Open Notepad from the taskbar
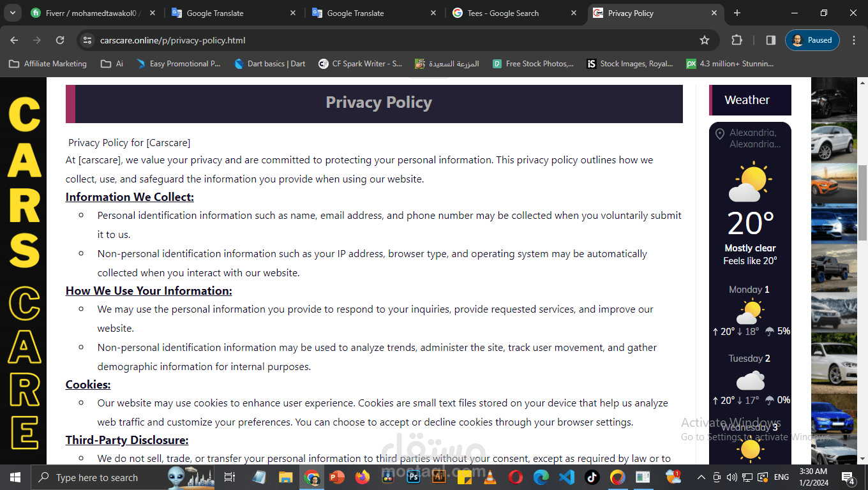The image size is (868, 490). [x=259, y=477]
